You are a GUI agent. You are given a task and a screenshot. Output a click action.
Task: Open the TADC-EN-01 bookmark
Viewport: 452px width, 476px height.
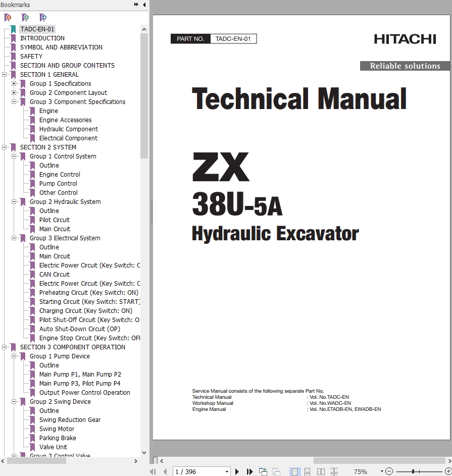(x=37, y=29)
